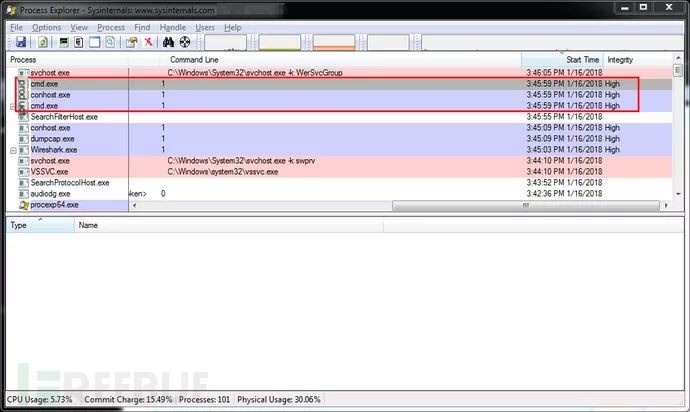Sort by the Integrity column header
Screen dimensions: 690x412
pos(638,60)
